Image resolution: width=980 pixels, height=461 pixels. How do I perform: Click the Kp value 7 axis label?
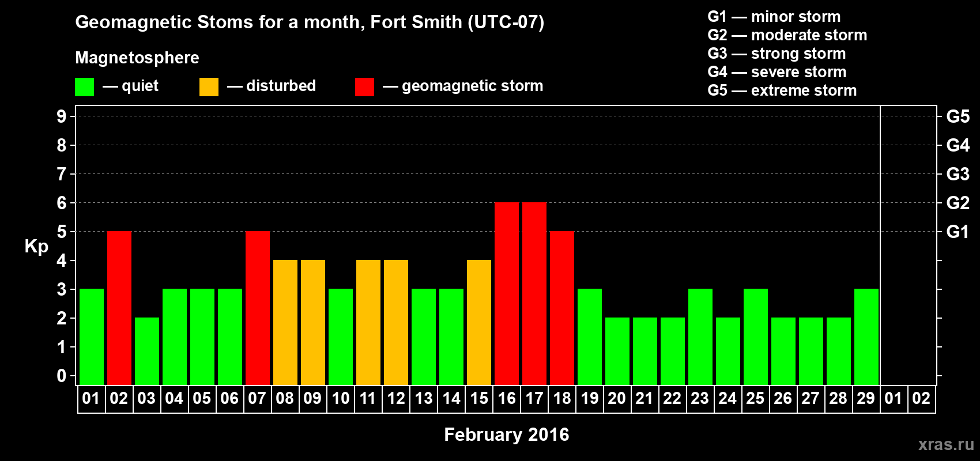point(62,174)
